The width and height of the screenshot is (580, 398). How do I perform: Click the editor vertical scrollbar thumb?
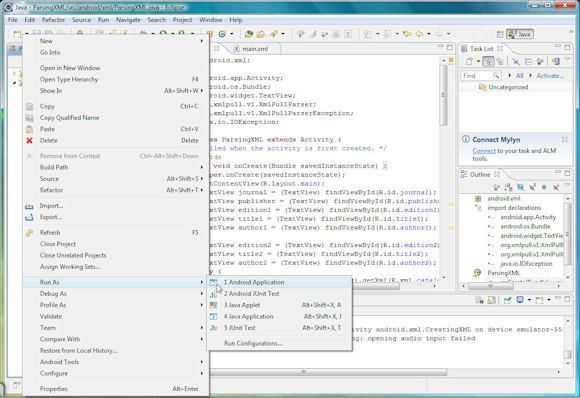pos(443,95)
